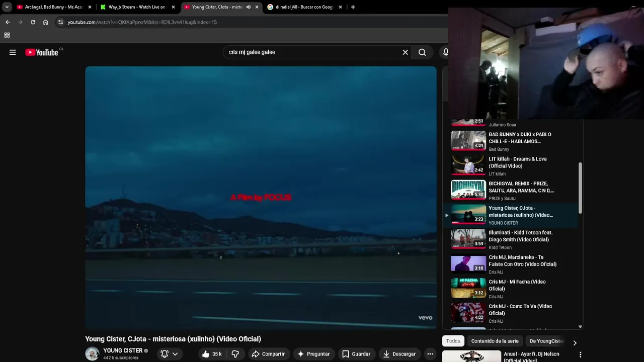644x362 pixels.
Task: Click the playlist scroll down arrow
Action: coord(580,327)
